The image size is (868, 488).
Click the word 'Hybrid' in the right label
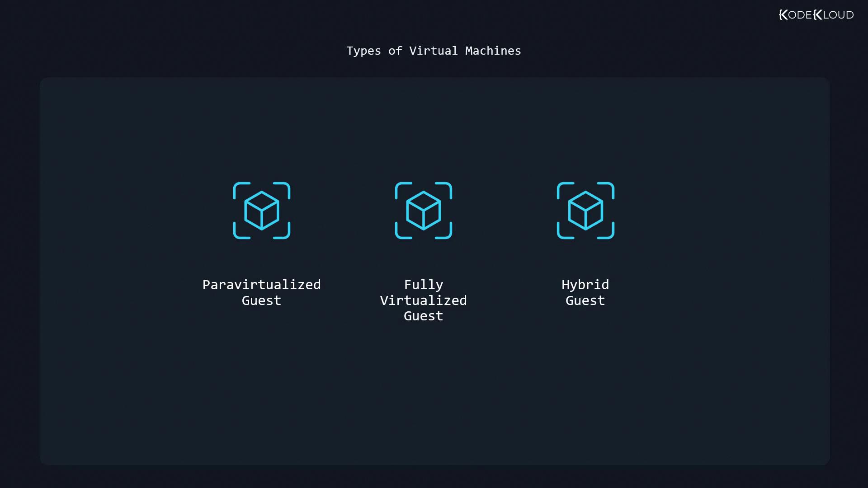tap(585, 285)
